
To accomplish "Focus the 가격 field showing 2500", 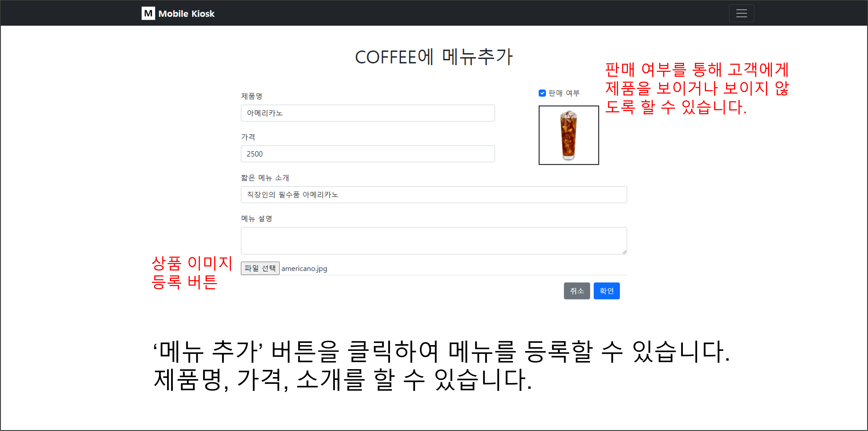I will 368,154.
